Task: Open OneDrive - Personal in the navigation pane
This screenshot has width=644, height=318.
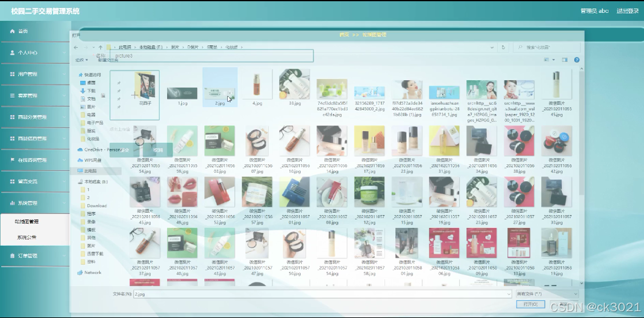Action: 100,150
